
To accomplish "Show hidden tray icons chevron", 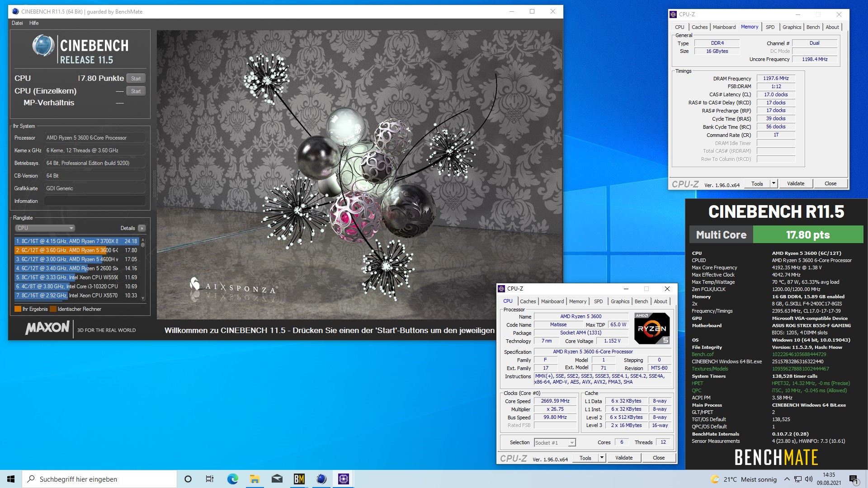I will pyautogui.click(x=787, y=479).
